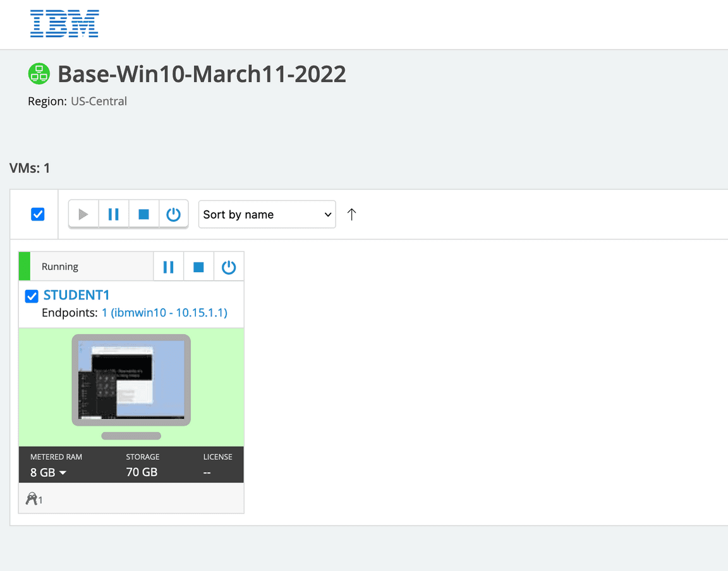Click the Base-Win10-March11-2022 environment title

tap(202, 74)
